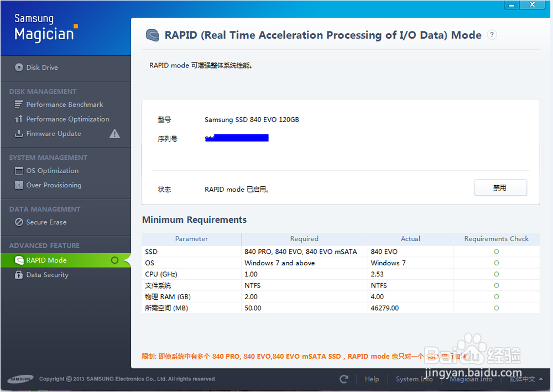Click the OS requirement check circle

pyautogui.click(x=496, y=263)
